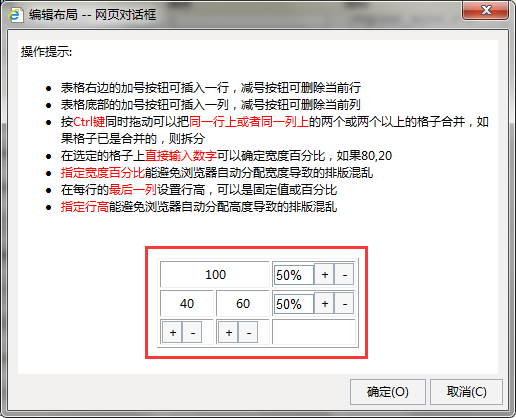
Task: Select the layout cell showing 60
Action: tap(243, 304)
